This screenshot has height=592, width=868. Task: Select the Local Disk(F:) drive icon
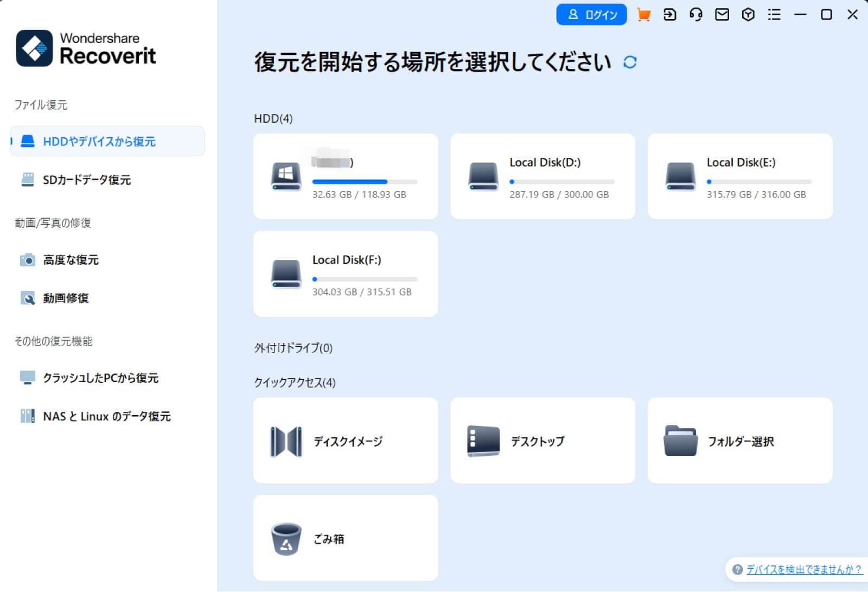(286, 274)
